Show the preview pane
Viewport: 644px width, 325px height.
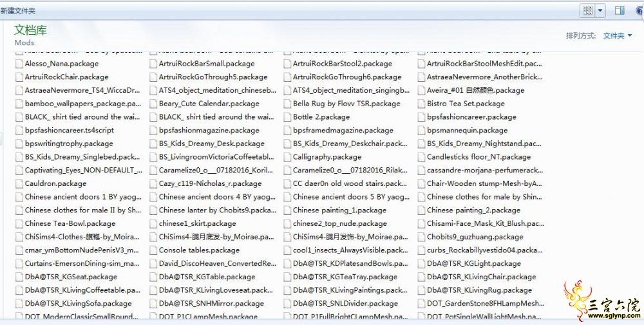click(620, 11)
